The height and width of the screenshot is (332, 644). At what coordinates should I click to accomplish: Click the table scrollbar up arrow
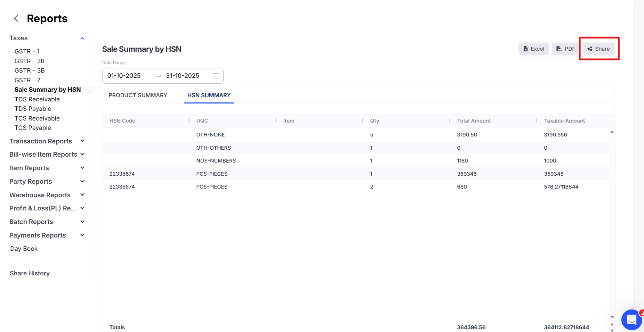[612, 132]
